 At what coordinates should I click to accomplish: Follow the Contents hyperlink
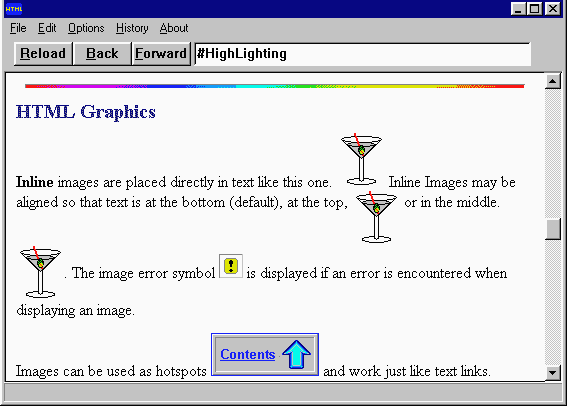tap(248, 354)
